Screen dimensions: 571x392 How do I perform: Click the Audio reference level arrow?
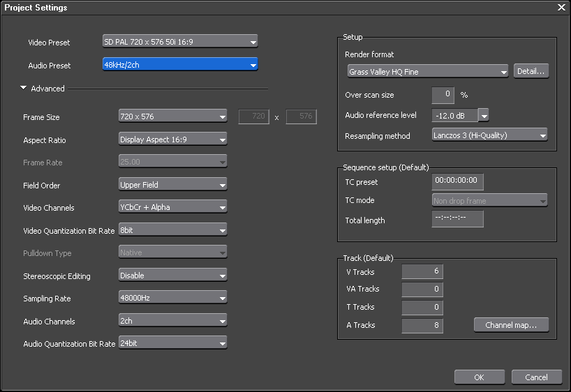coord(483,115)
